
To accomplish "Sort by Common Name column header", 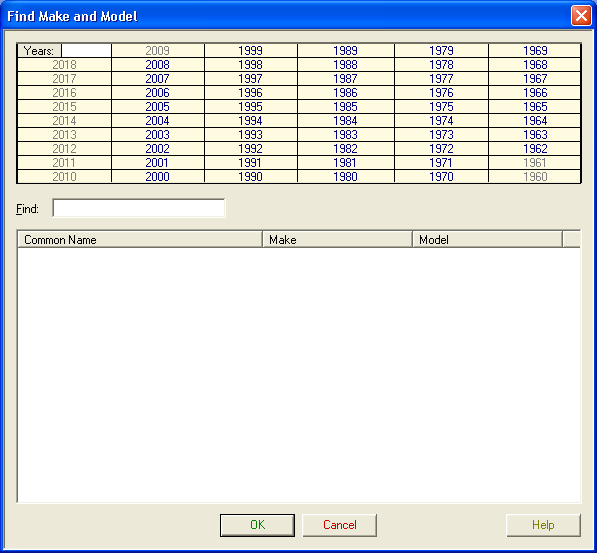I will pos(140,240).
